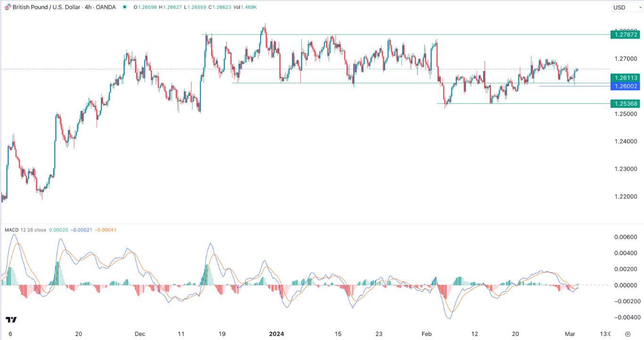The height and width of the screenshot is (340, 644).
Task: Click the resistance price label 1.27872
Action: pos(626,34)
